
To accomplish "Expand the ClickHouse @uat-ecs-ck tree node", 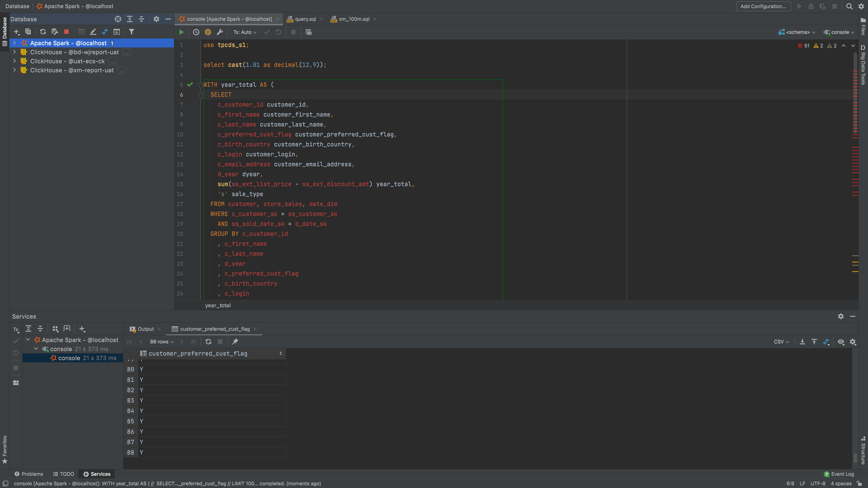I will (x=14, y=61).
